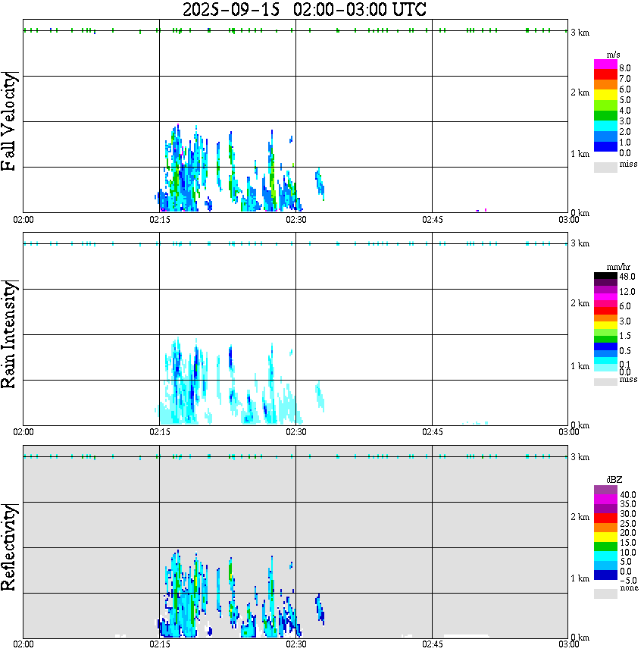The width and height of the screenshot is (644, 658).
Task: Select the top purple 40.0 dBZ legend swatch
Action: click(x=605, y=490)
